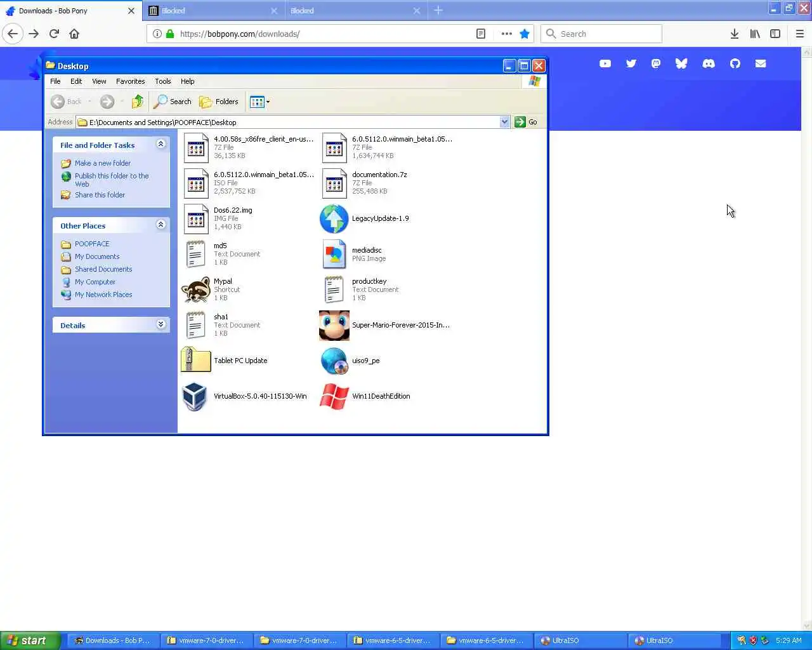Expand the Explorer address bar dropdown
Screen dimensions: 812x650
(505, 122)
